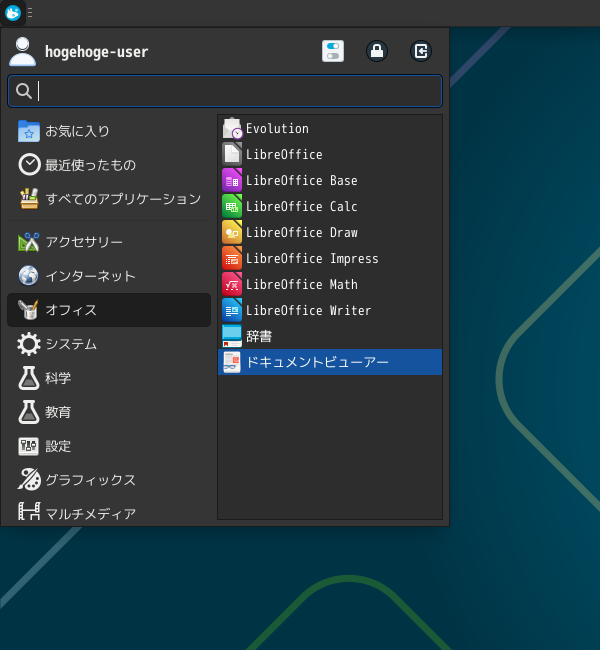Switch to the インターネット category
The height and width of the screenshot is (650, 600).
point(90,276)
